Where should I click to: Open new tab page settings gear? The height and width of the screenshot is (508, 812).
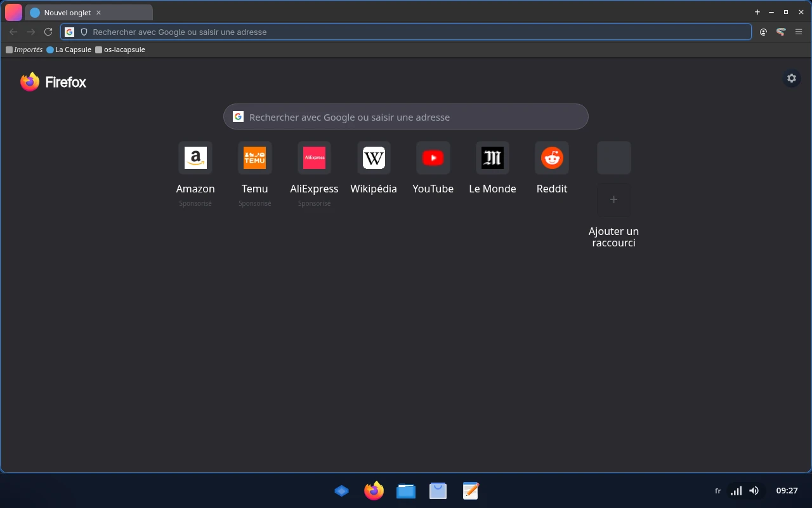coord(792,78)
